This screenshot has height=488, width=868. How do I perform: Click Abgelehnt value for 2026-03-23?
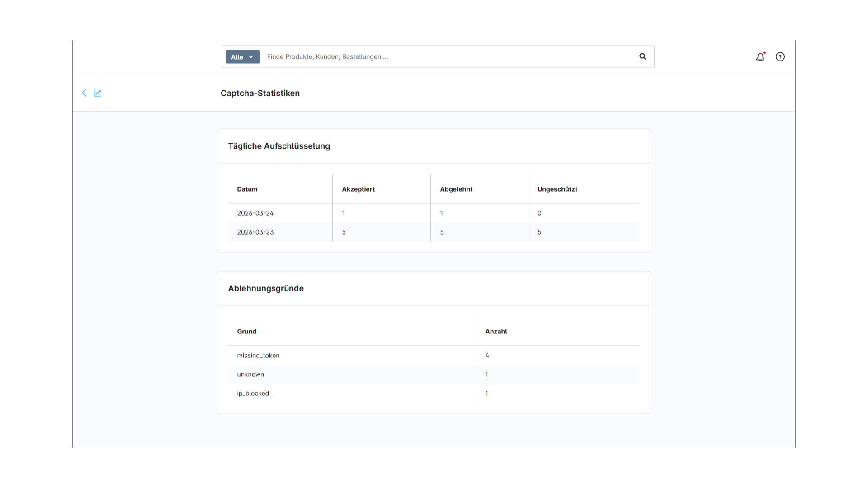(x=442, y=232)
